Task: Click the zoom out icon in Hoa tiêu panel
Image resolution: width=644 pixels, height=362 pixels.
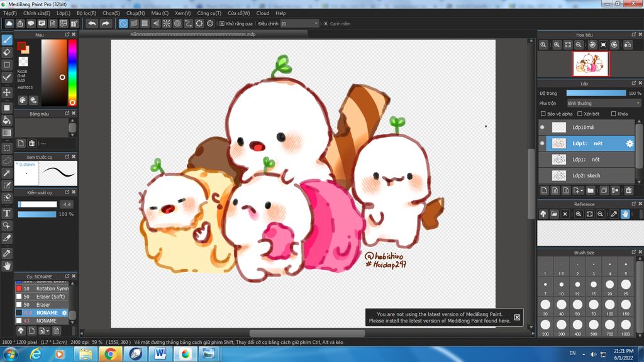Action: point(579,45)
